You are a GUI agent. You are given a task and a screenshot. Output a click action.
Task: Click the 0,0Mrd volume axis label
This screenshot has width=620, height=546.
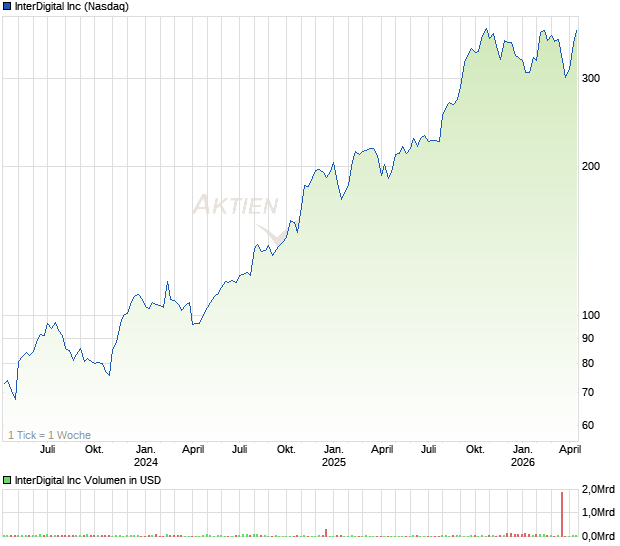598,536
